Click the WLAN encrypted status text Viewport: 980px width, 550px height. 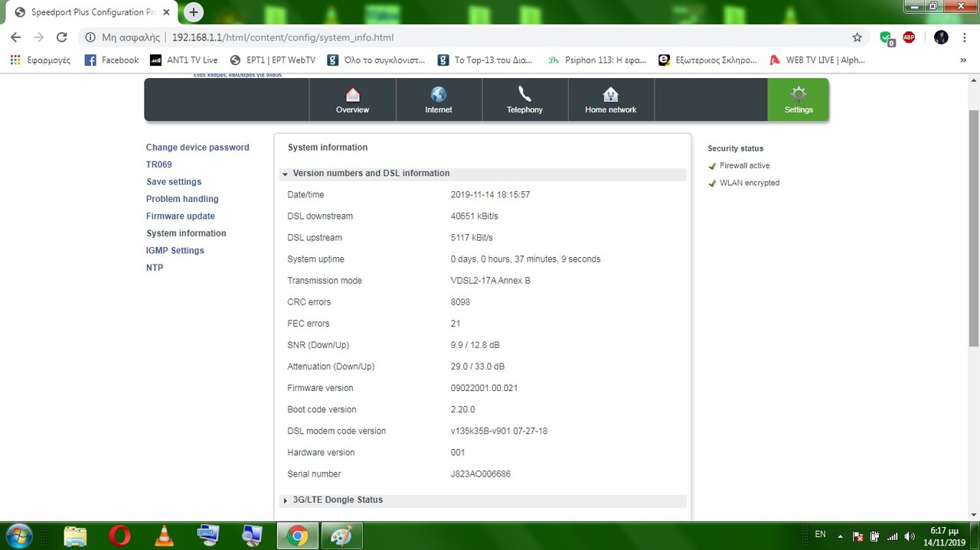point(750,184)
